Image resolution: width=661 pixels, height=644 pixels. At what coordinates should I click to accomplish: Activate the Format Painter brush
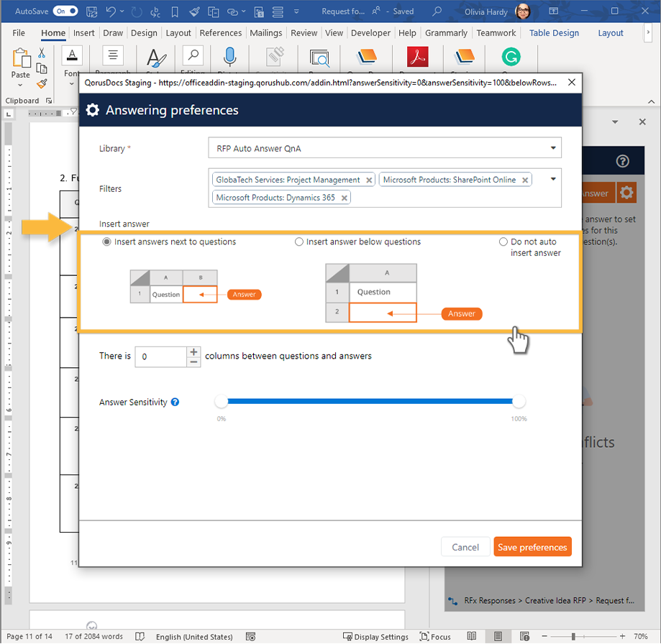click(42, 84)
